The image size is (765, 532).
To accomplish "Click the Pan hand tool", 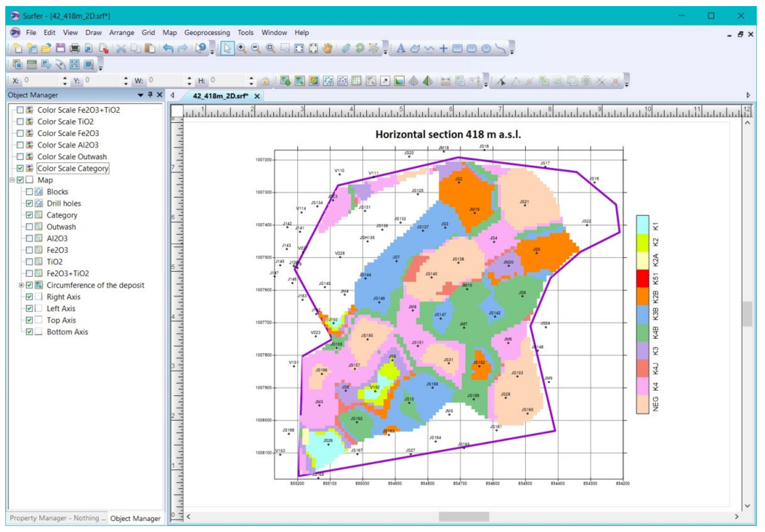I will coord(327,48).
